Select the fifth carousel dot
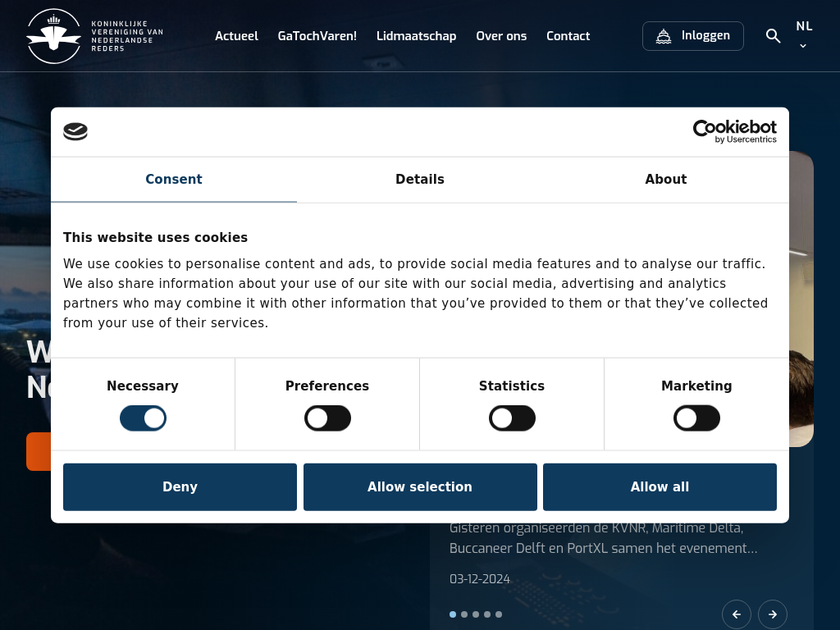Image resolution: width=840 pixels, height=630 pixels. 499,614
